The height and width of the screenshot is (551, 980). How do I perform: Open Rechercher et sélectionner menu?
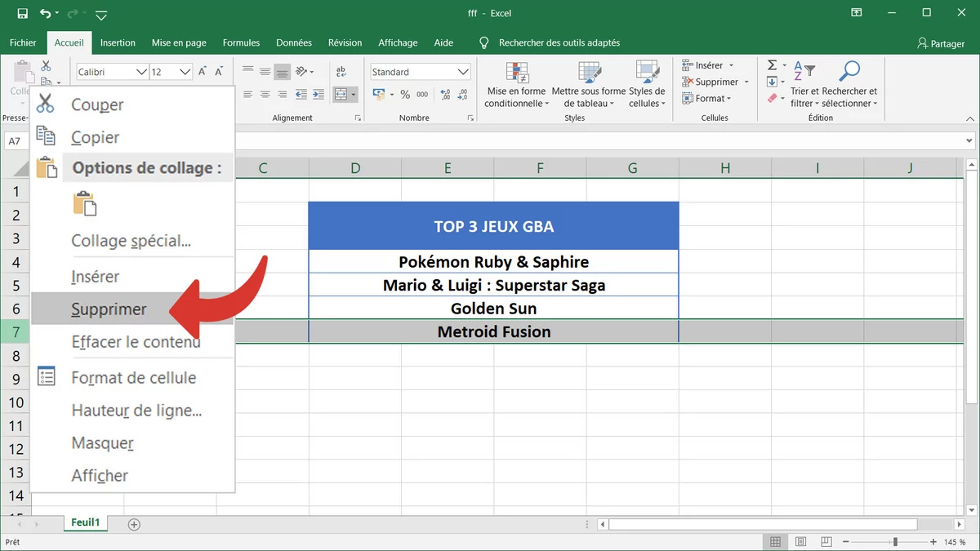click(850, 85)
